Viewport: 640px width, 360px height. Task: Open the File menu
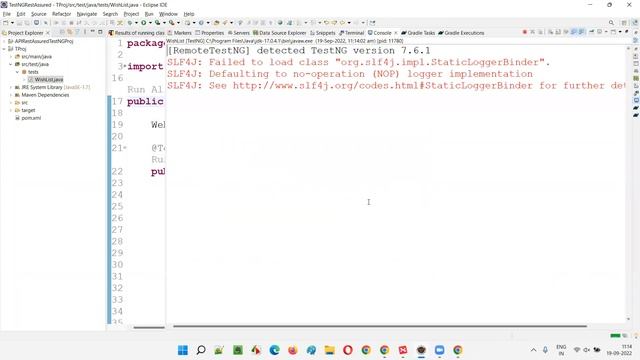pyautogui.click(x=7, y=14)
